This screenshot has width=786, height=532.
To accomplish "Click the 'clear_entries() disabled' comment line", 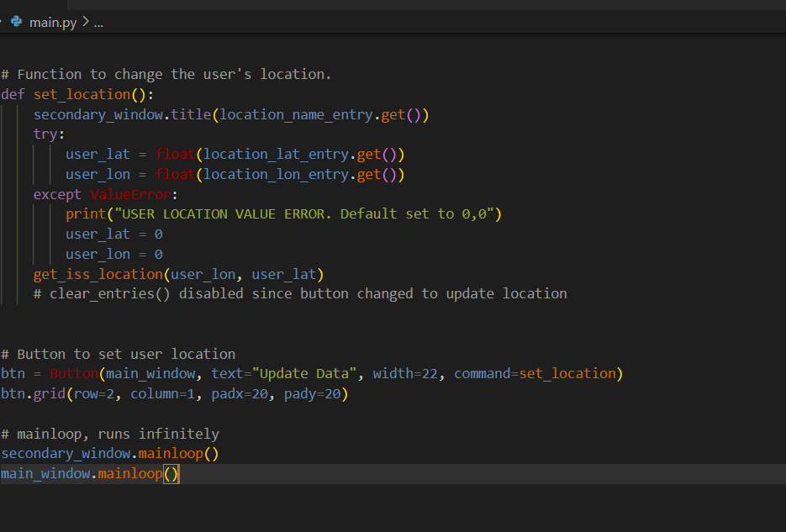I will pyautogui.click(x=300, y=293).
